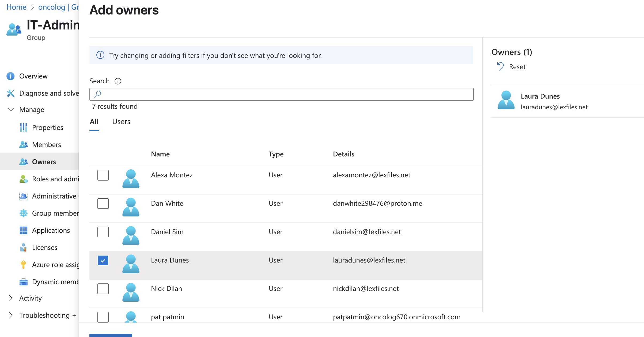This screenshot has height=337, width=644.
Task: Click the '7 results found' text
Action: click(x=115, y=106)
